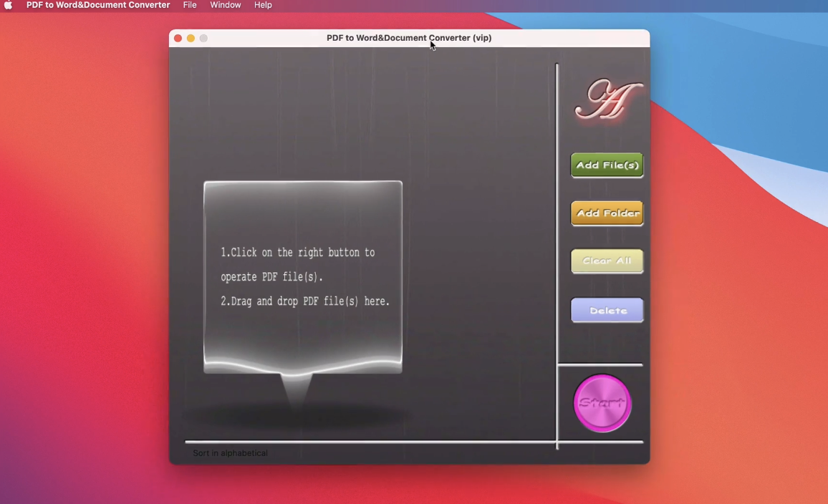Close the converter window with red button
The image size is (828, 504).
pos(178,38)
